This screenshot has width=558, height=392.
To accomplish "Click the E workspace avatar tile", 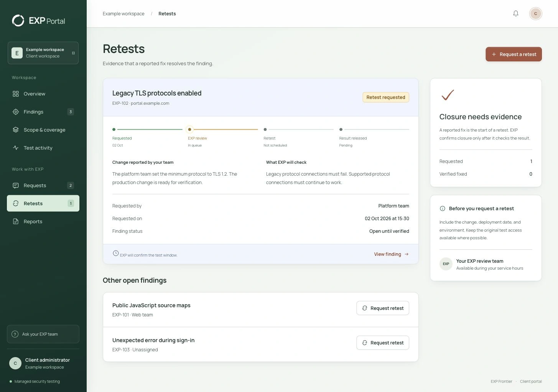I will (17, 53).
